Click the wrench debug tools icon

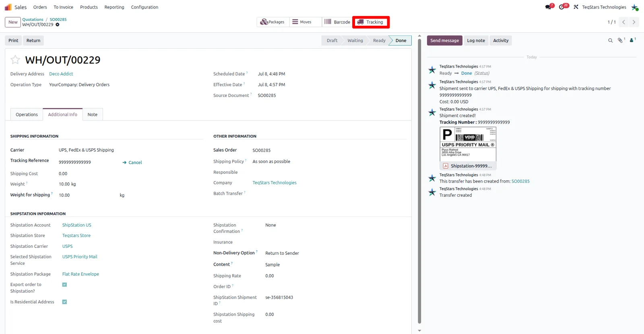click(x=576, y=7)
